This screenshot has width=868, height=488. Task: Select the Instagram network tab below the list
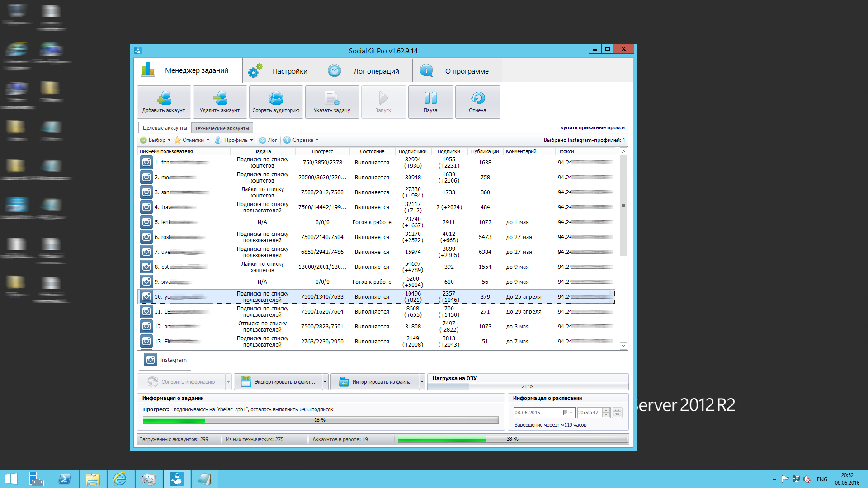pyautogui.click(x=165, y=360)
